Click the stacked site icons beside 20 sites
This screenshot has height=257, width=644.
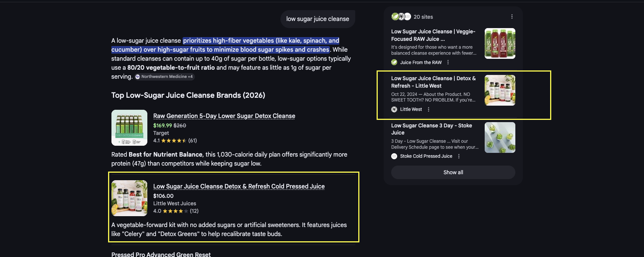pyautogui.click(x=401, y=17)
